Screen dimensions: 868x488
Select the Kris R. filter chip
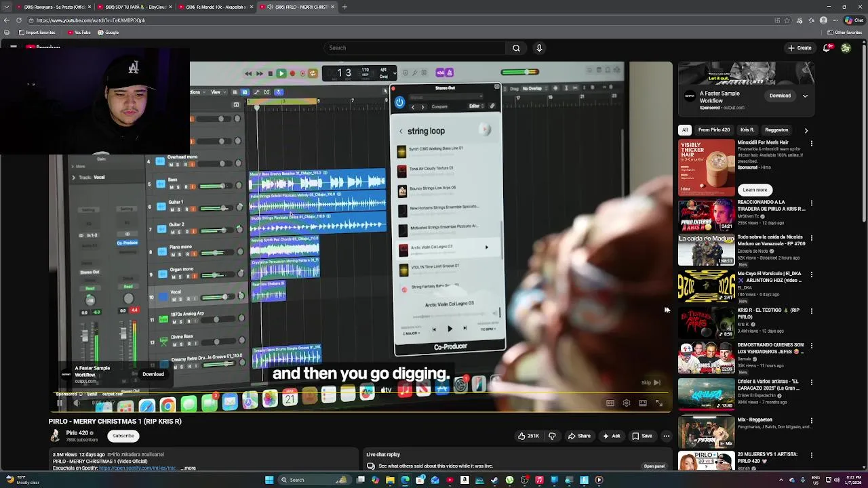pyautogui.click(x=747, y=130)
